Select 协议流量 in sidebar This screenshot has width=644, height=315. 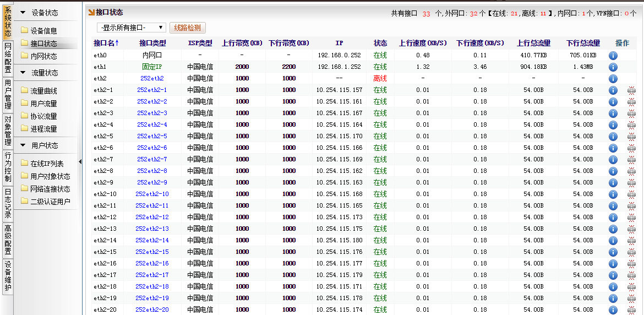pyautogui.click(x=43, y=116)
